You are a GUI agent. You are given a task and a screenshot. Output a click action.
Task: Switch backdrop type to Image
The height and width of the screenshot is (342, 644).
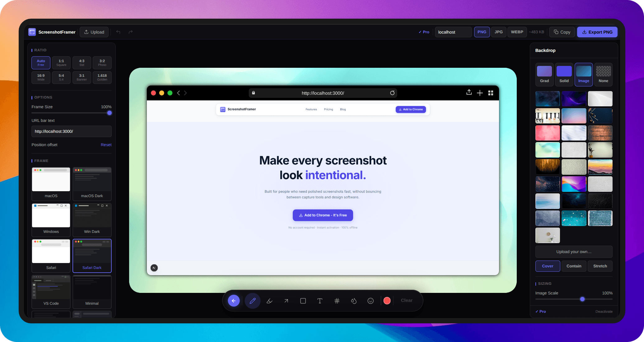click(584, 75)
